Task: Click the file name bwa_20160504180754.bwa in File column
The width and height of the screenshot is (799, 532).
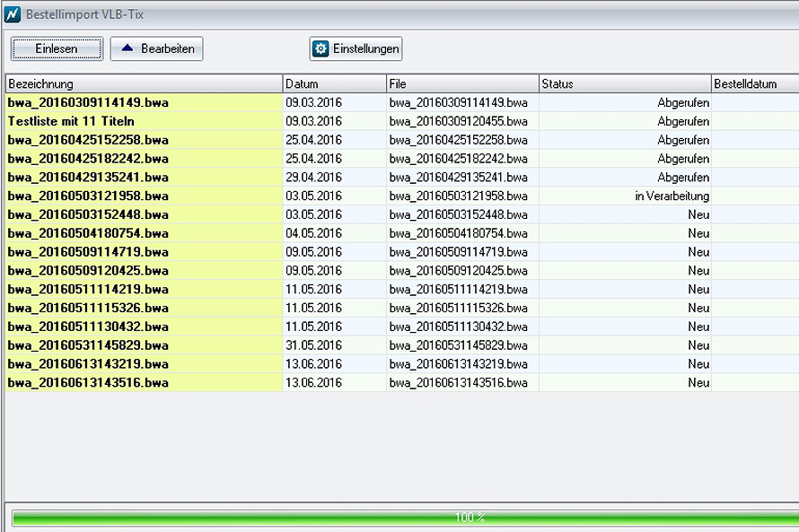Action: (x=458, y=233)
